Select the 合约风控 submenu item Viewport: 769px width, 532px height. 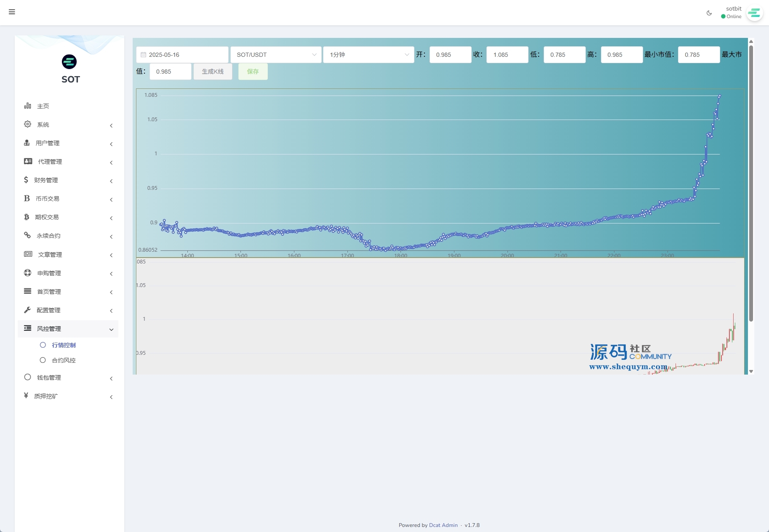64,360
